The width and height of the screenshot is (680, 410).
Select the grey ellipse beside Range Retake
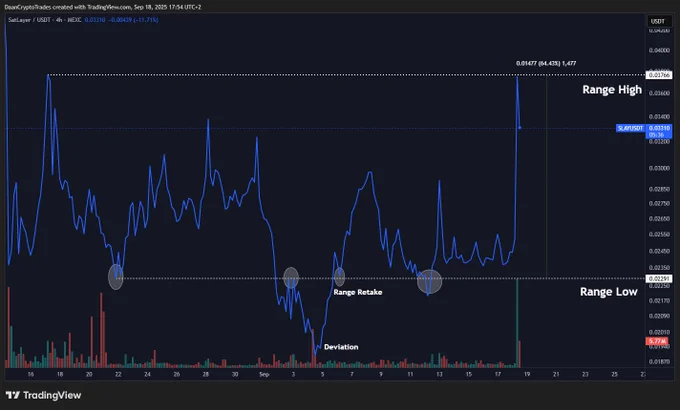click(x=340, y=276)
